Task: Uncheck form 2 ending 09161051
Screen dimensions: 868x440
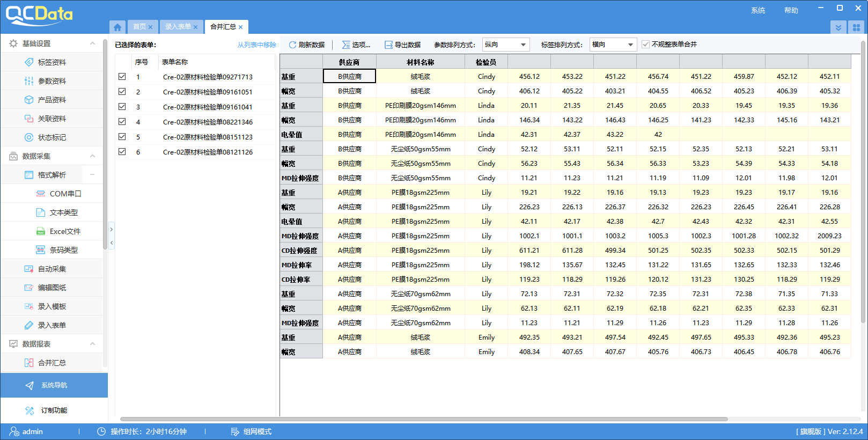Action: tap(122, 92)
